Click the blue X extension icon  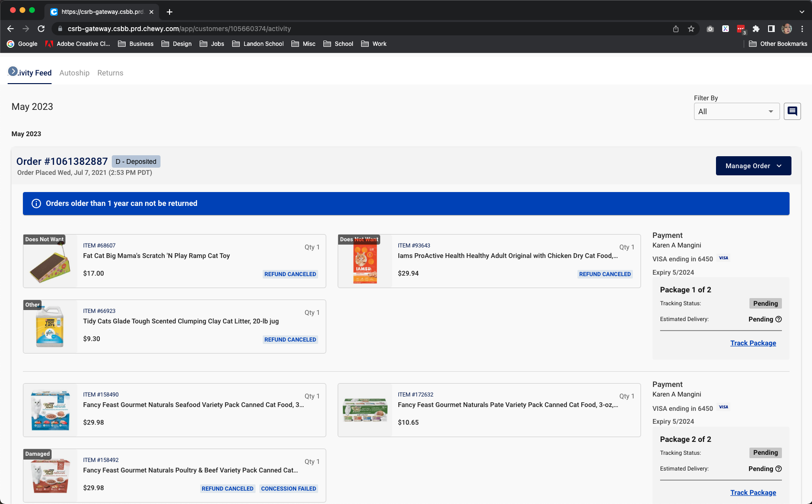(726, 29)
